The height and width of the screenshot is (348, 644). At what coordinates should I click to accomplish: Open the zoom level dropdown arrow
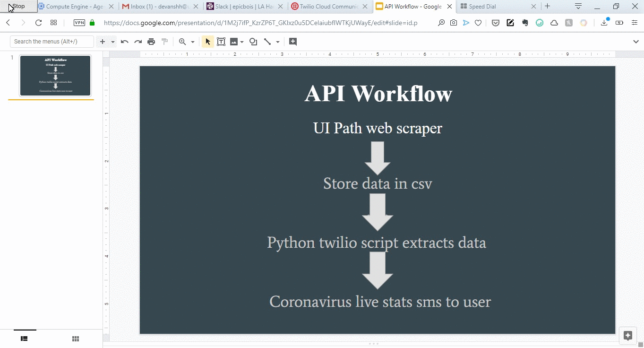pyautogui.click(x=193, y=42)
